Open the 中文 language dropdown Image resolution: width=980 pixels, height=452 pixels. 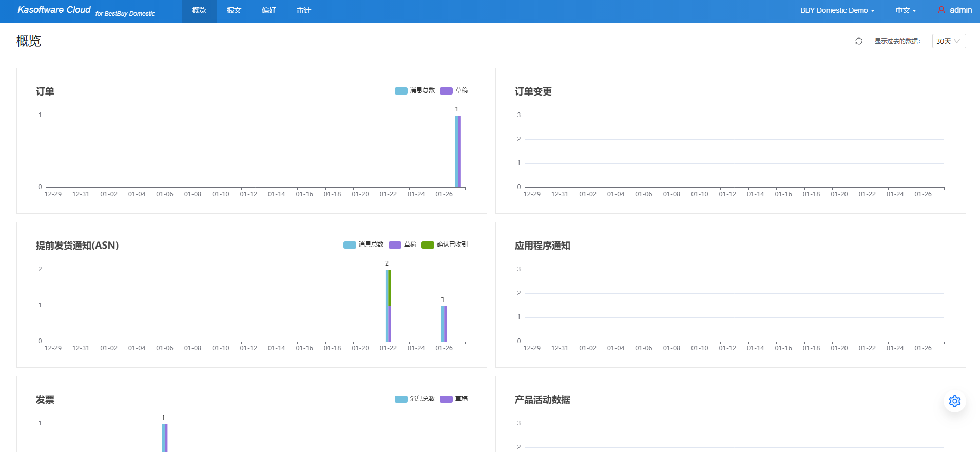click(x=905, y=10)
